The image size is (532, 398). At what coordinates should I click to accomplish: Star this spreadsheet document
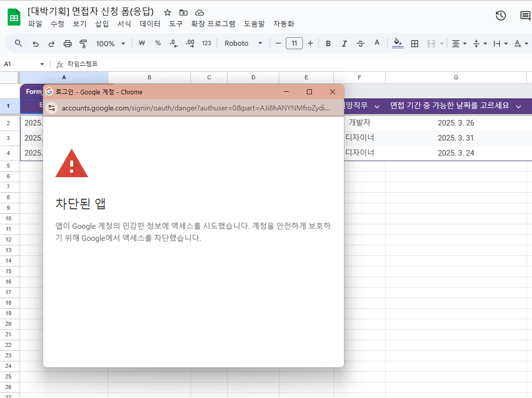pos(167,13)
